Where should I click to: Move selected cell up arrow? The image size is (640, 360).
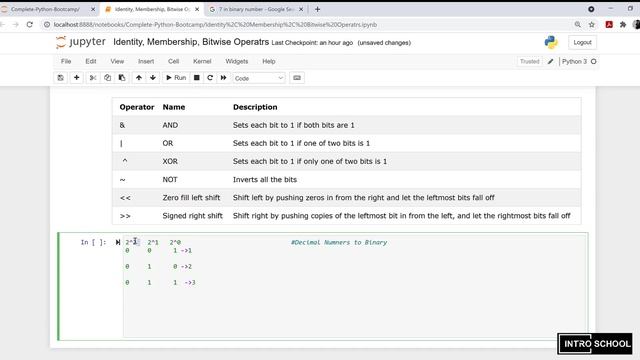click(x=139, y=78)
